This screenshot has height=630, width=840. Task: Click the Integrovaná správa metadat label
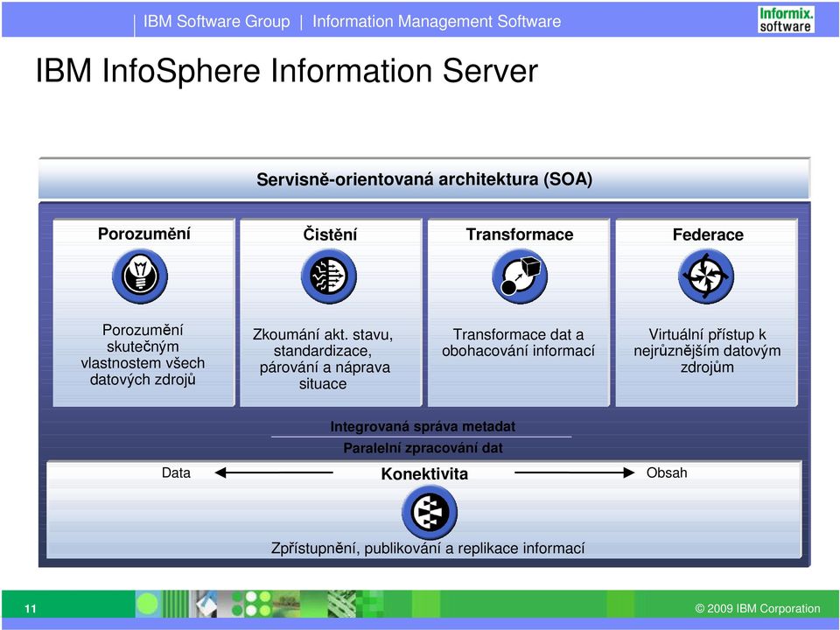click(x=423, y=426)
